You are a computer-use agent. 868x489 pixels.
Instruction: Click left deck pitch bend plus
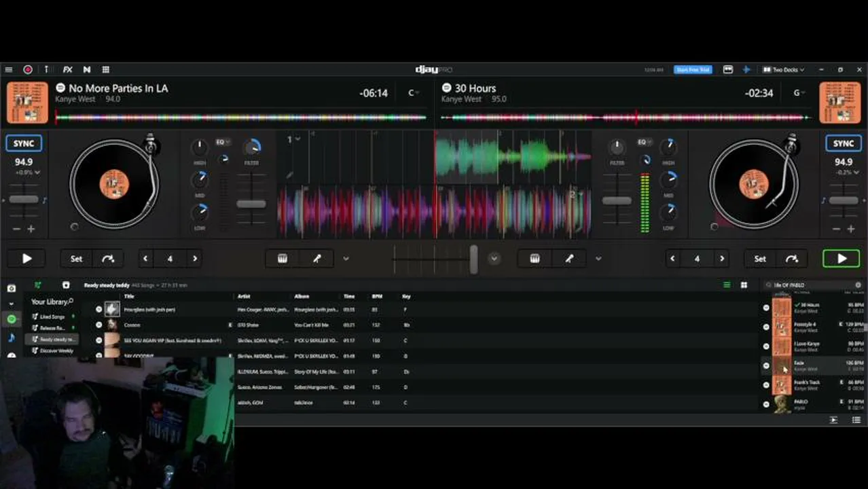point(31,230)
